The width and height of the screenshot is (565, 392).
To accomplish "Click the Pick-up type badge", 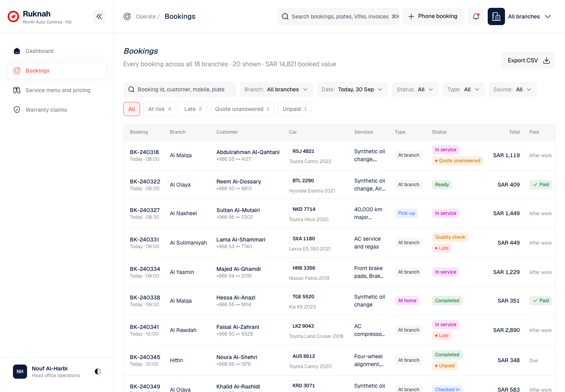I will 406,213.
